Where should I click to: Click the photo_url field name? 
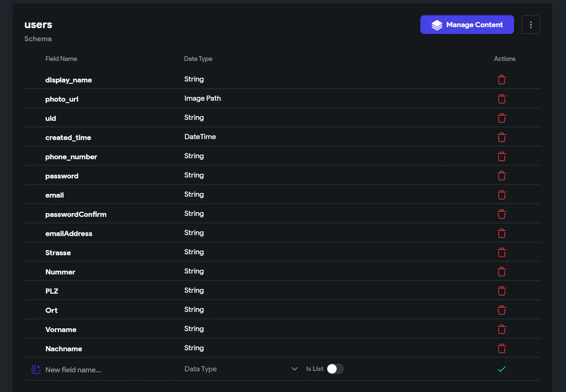click(x=62, y=99)
